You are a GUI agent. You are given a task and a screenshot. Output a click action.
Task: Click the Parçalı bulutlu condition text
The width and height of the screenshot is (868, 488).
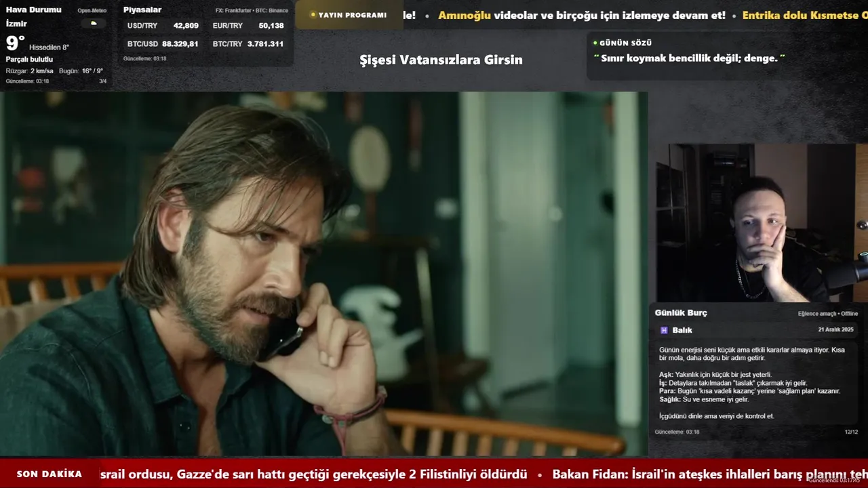(29, 60)
